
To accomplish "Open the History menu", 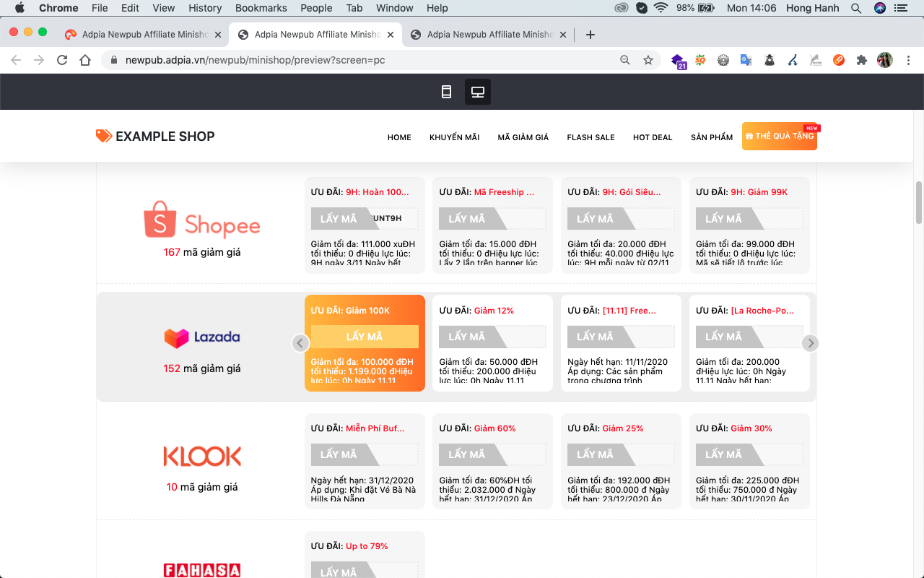I will [205, 8].
